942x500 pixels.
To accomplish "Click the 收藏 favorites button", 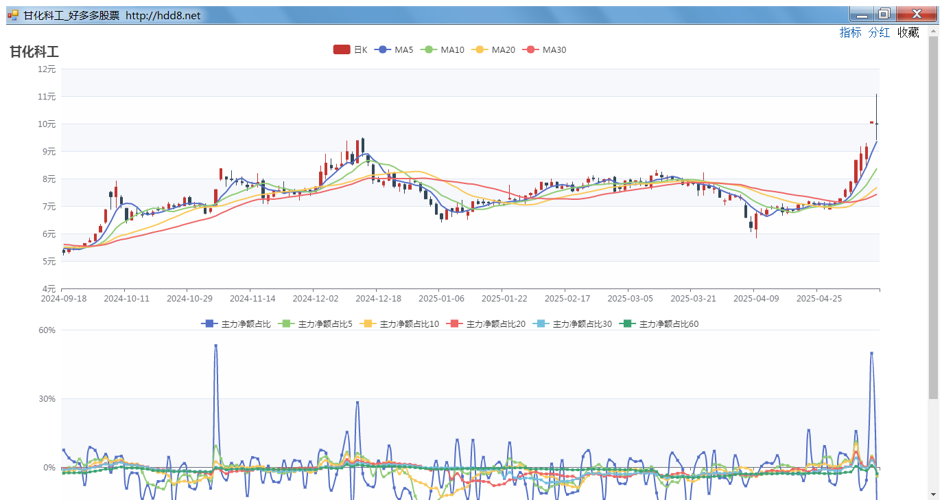I will (908, 32).
